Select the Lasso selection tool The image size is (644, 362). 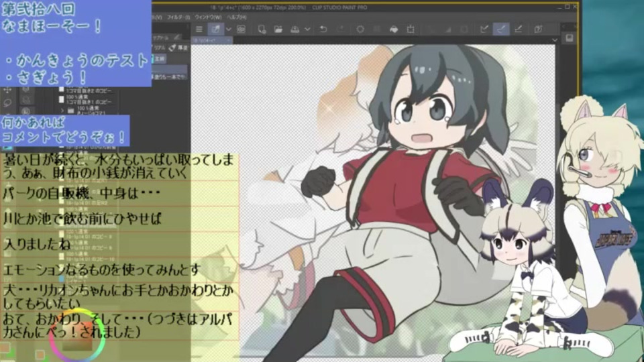coord(7,102)
